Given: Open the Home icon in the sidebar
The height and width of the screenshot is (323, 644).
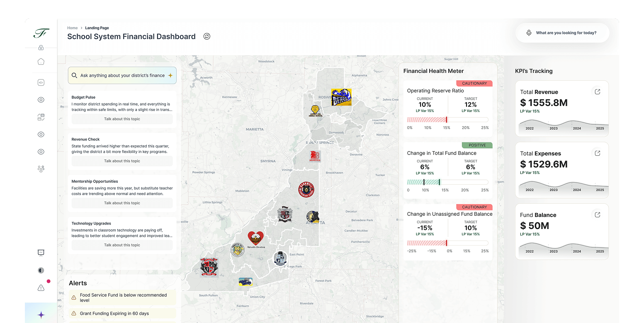Looking at the screenshot, I should [x=41, y=62].
